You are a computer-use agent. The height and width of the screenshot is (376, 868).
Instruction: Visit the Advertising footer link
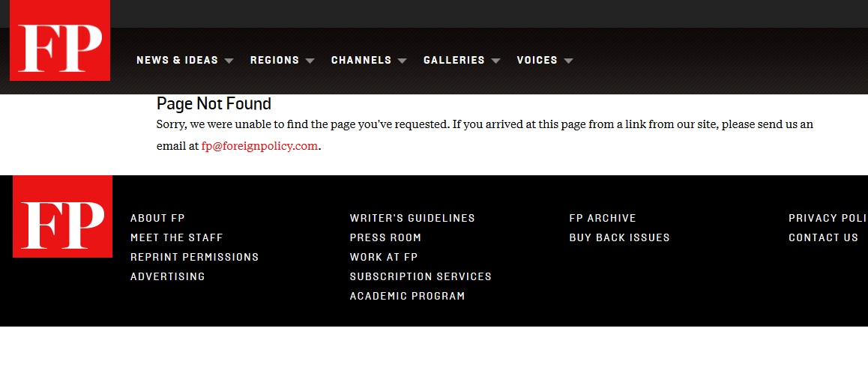[167, 276]
